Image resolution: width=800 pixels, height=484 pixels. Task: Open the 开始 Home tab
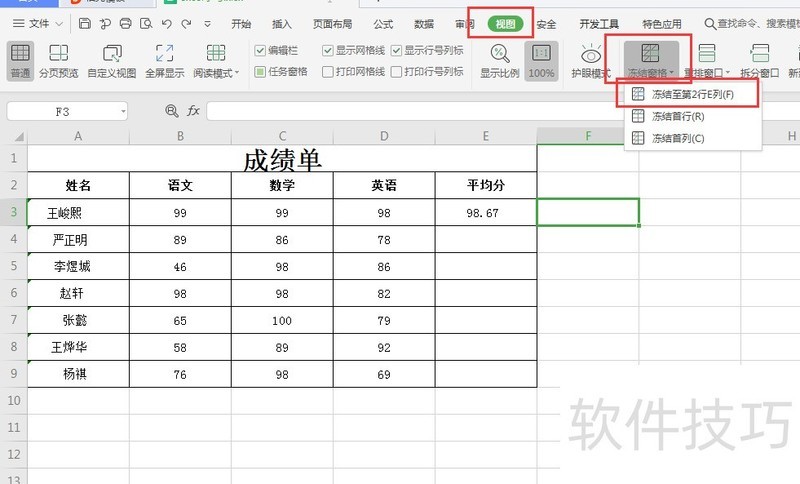(x=241, y=23)
